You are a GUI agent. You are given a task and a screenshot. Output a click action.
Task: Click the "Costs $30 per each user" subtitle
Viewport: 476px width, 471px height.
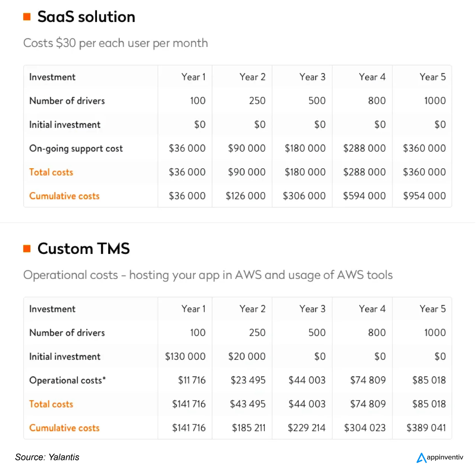(115, 43)
